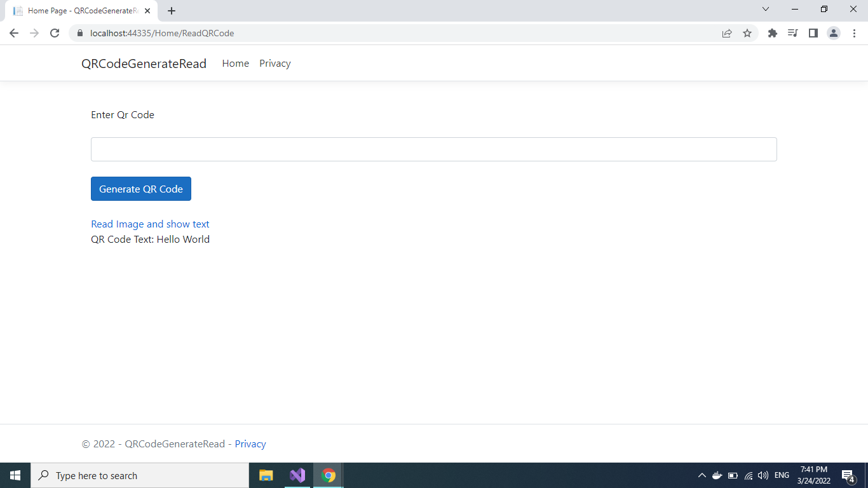Expand the tab search chevron
868x488 pixels.
766,9
